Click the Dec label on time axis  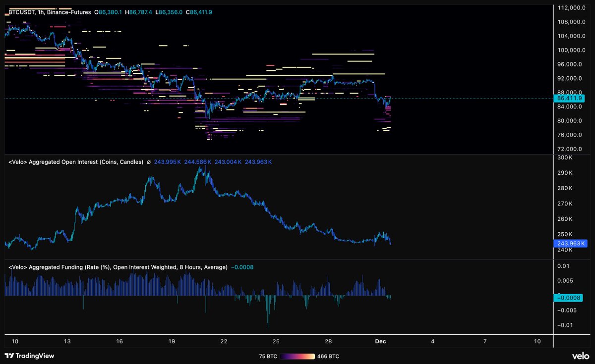tap(381, 341)
